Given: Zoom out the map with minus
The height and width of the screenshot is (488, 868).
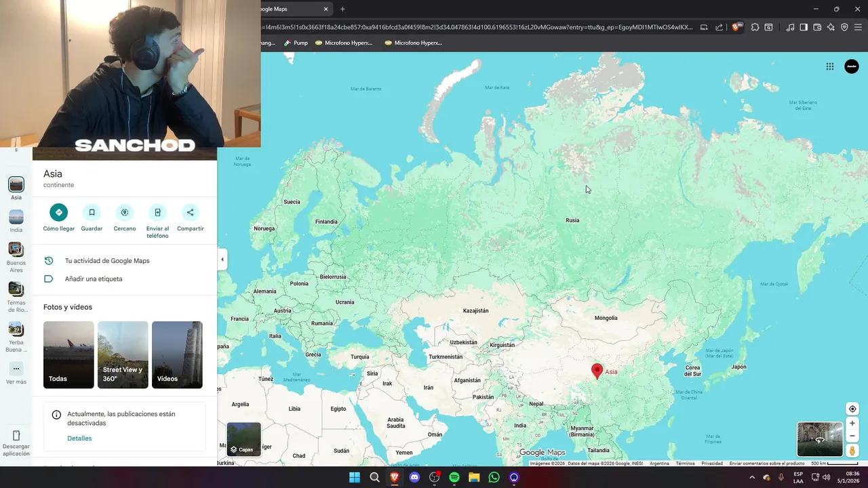Looking at the screenshot, I should tap(852, 436).
